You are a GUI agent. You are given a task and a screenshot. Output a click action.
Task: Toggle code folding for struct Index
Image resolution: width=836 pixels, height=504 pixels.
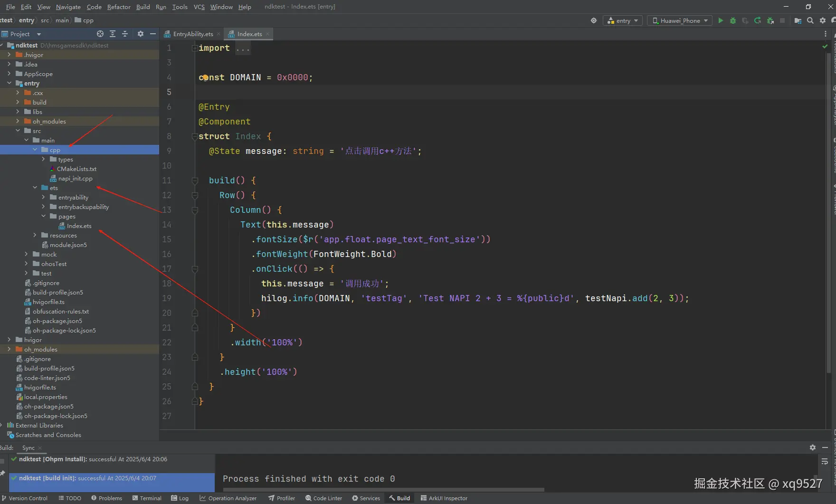tap(195, 136)
